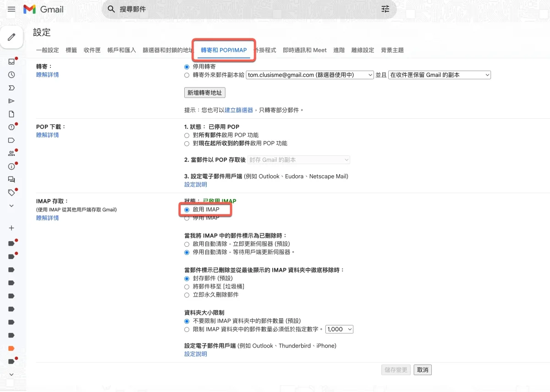Click the compose pencil button
The width and height of the screenshot is (550, 392).
coord(11,37)
